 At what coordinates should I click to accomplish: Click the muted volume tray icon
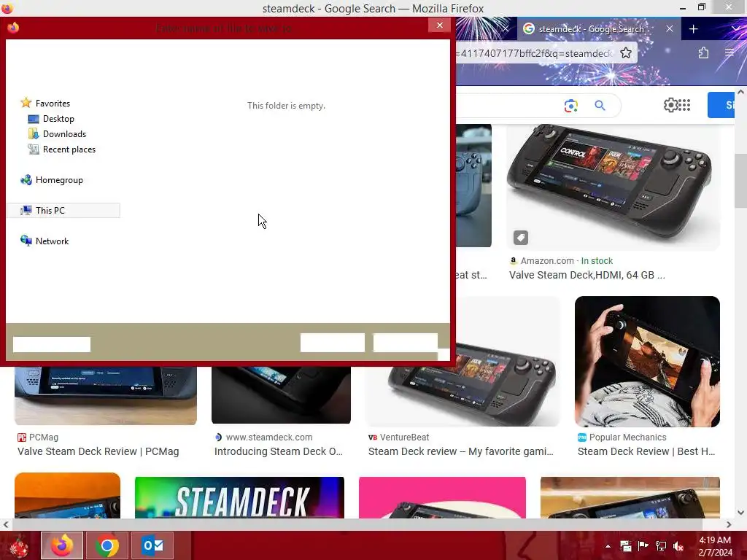[x=678, y=546]
